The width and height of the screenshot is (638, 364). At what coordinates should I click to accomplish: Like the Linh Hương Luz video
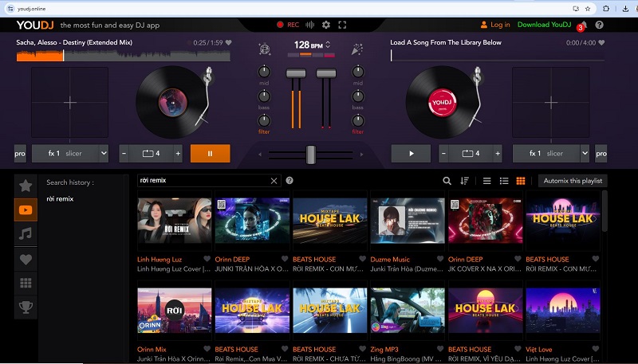207,259
